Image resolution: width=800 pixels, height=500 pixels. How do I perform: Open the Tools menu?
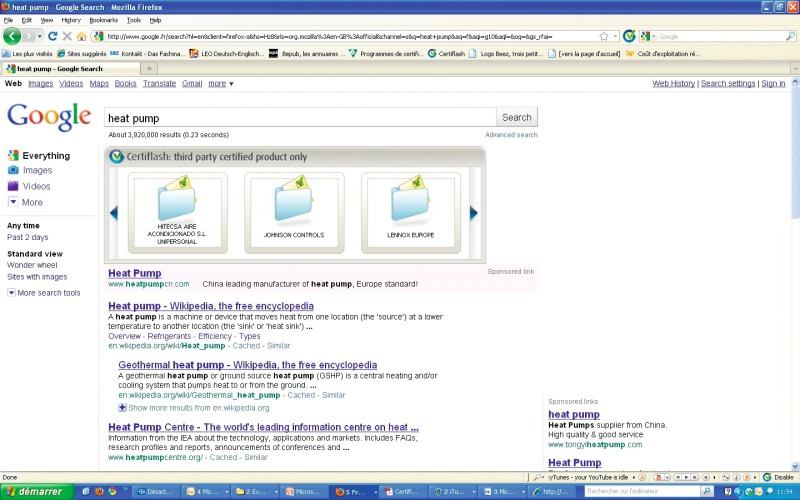[x=134, y=20]
